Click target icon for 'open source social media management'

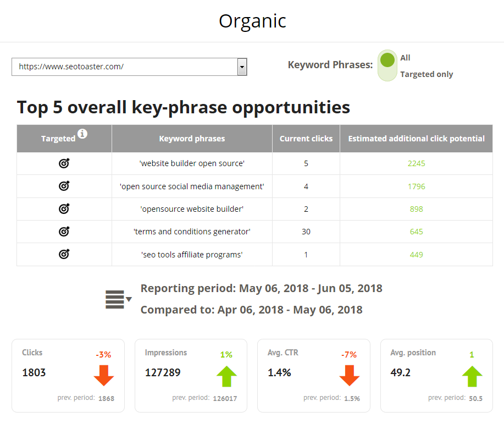point(64,186)
